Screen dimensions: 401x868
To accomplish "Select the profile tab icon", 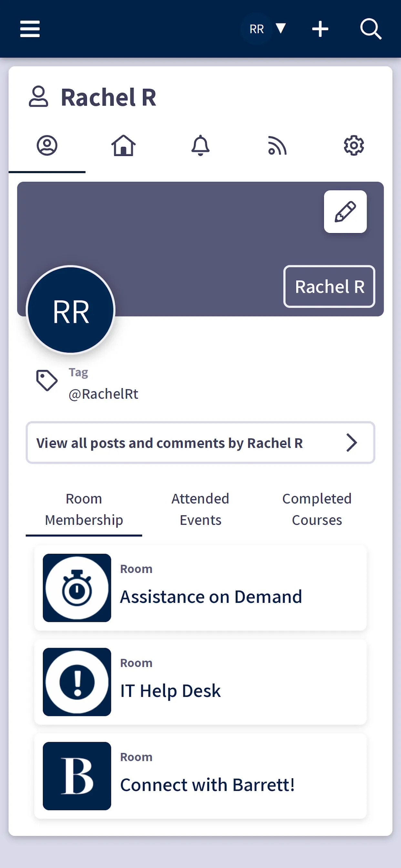I will pyautogui.click(x=47, y=146).
